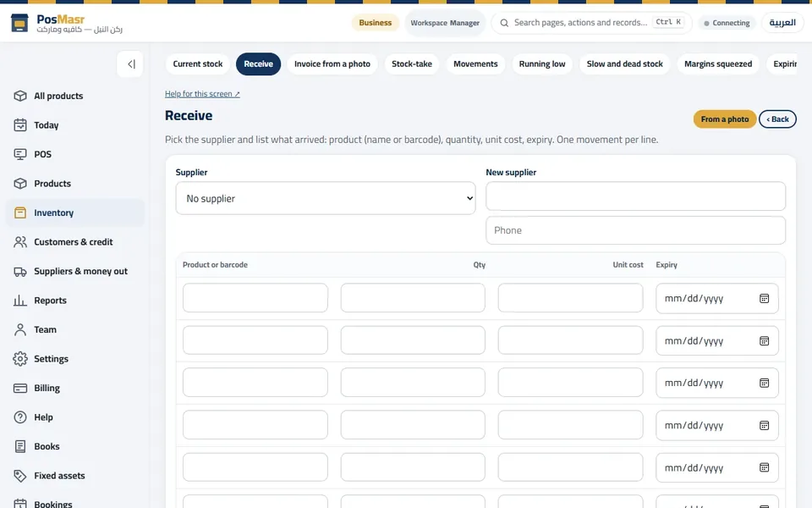Click the Settings gear icon
Image resolution: width=812 pixels, height=508 pixels.
20,359
